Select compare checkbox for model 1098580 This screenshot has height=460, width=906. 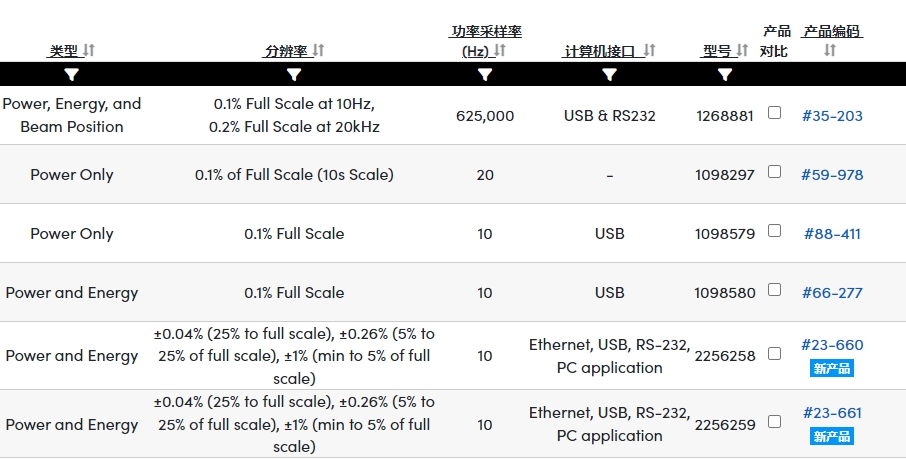[774, 290]
